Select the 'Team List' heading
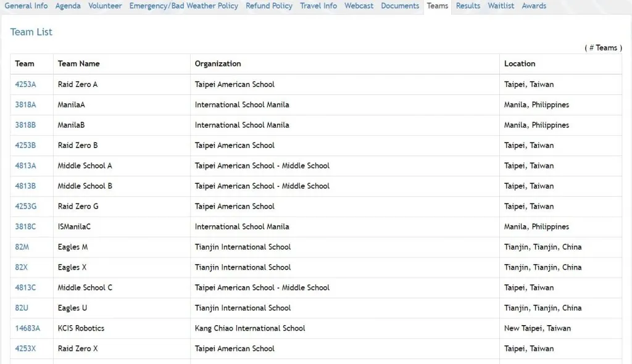Image resolution: width=632 pixels, height=364 pixels. (x=31, y=32)
